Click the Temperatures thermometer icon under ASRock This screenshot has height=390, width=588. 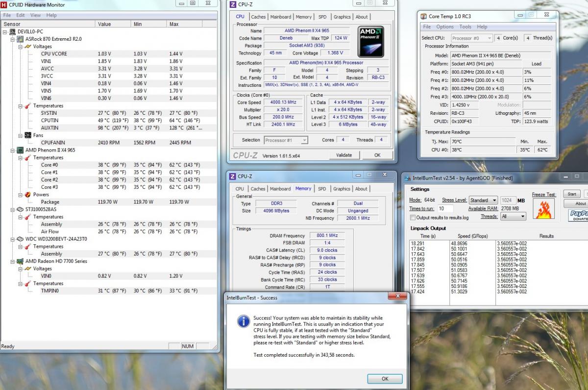click(x=28, y=105)
